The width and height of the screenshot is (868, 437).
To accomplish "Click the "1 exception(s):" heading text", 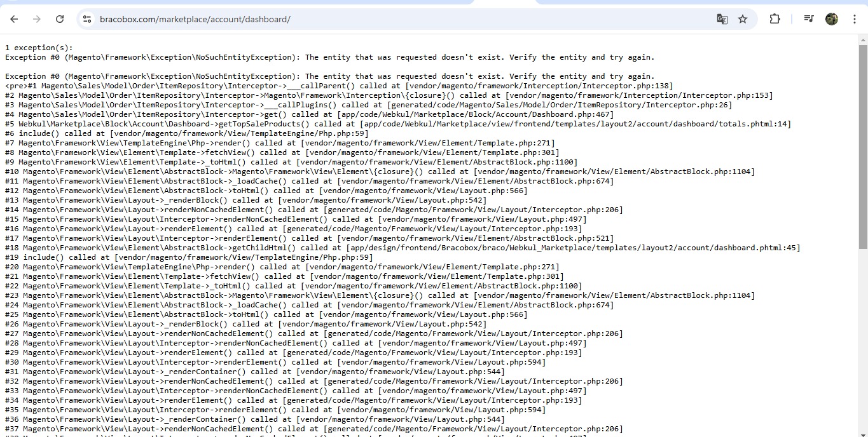I will [x=39, y=48].
